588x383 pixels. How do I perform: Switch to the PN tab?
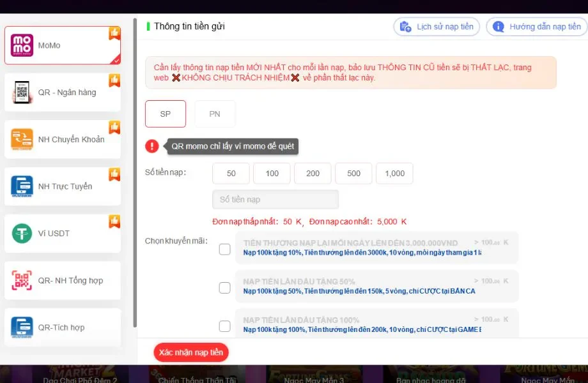(215, 114)
